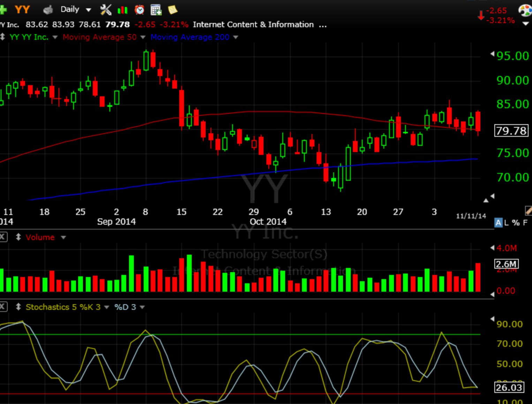Open the wrench and screwdriver tools icon
The image size is (532, 404).
pos(106,10)
